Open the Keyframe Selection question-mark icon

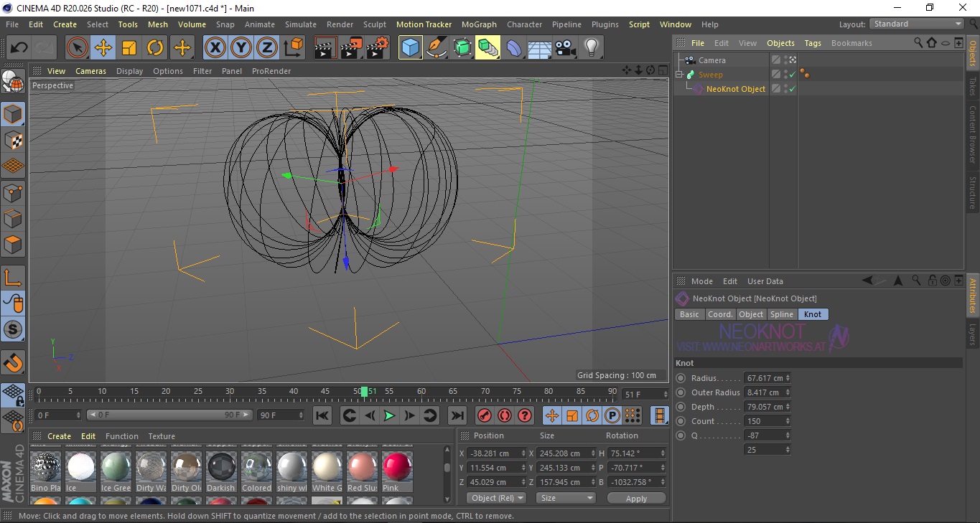525,415
